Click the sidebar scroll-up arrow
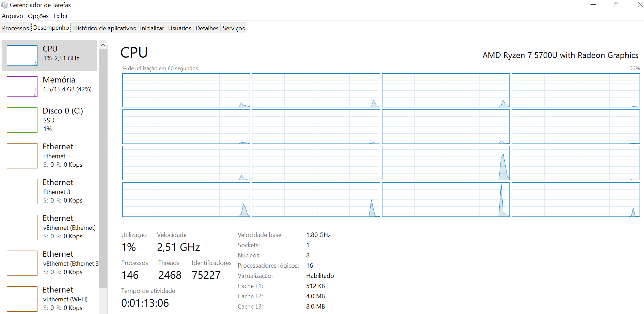Image resolution: width=644 pixels, height=314 pixels. 103,45
